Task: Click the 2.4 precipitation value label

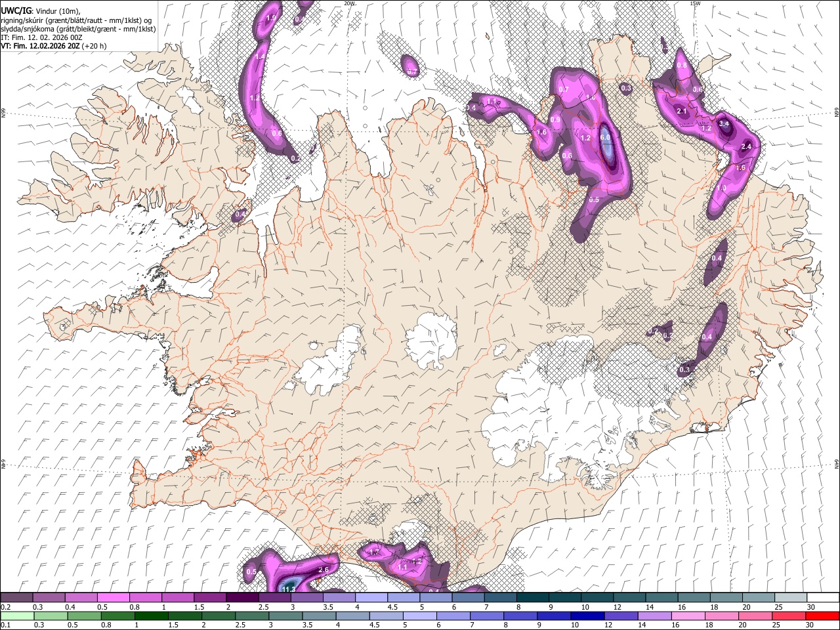Action: [746, 146]
